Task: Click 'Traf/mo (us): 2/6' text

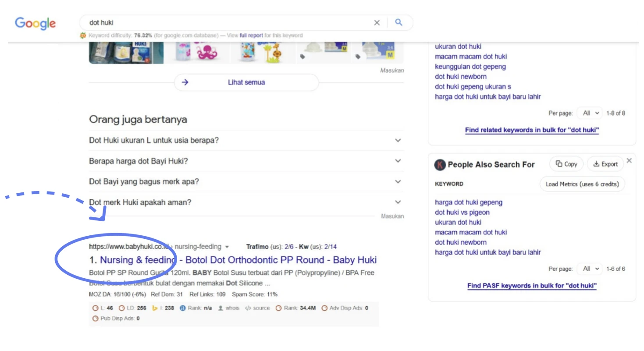Action: 270,247
